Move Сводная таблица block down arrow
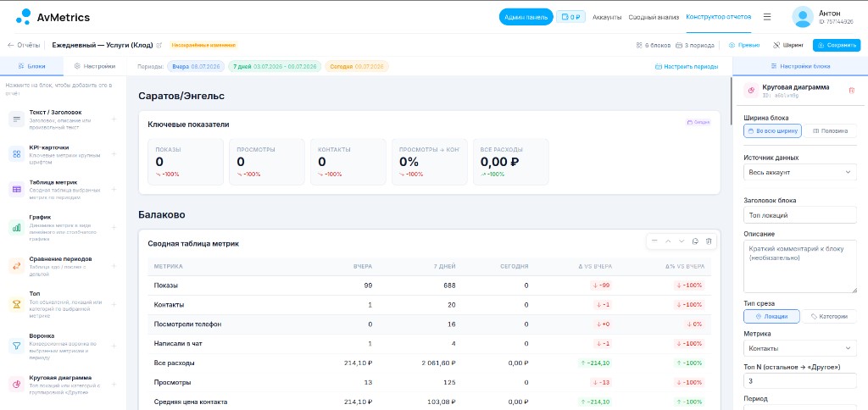Viewport: 868px width, 410px height. click(682, 241)
